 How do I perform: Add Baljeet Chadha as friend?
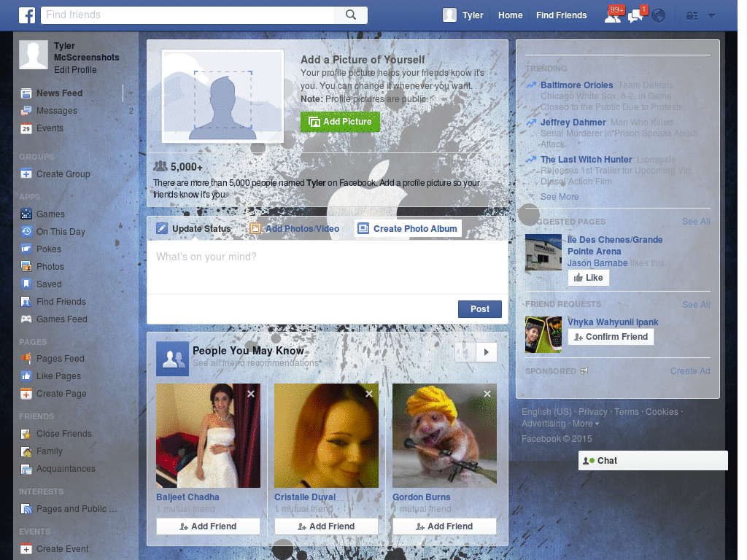click(x=208, y=526)
